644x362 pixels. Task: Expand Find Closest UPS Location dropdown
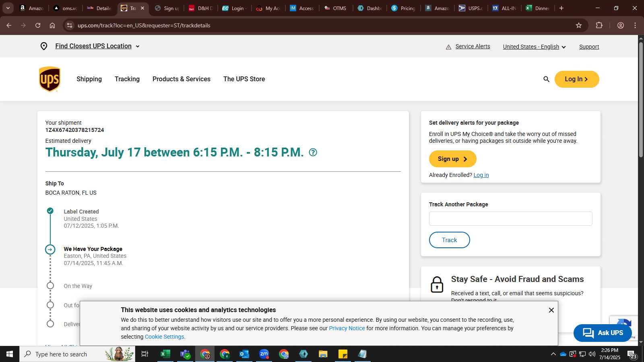(97, 46)
